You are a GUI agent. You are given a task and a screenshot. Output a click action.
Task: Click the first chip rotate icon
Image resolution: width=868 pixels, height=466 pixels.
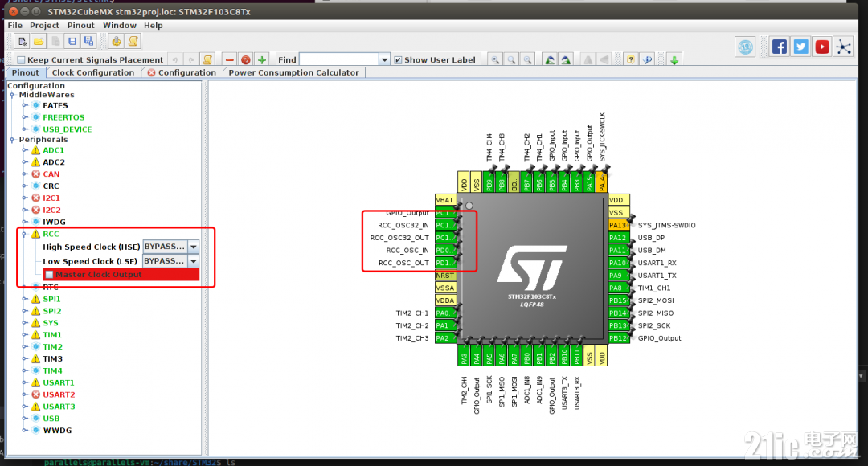pyautogui.click(x=550, y=59)
